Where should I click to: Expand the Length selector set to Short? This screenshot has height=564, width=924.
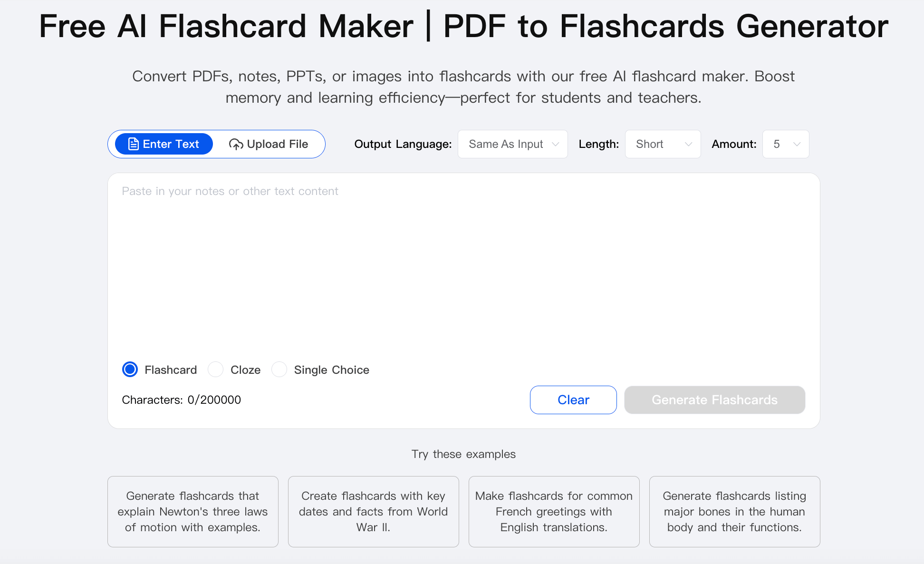pos(663,144)
